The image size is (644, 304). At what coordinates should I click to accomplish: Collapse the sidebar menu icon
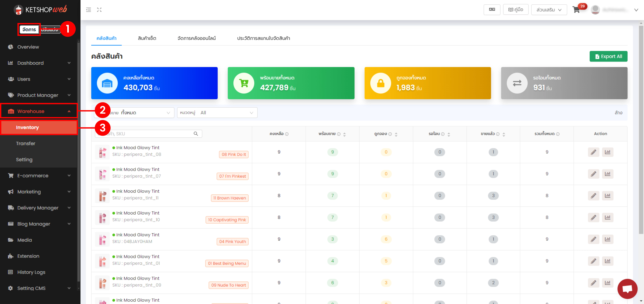pos(89,10)
